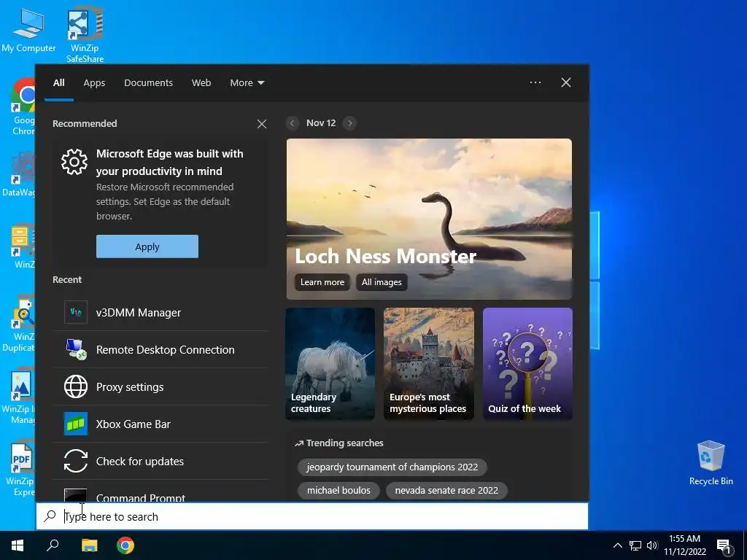The image size is (747, 560).
Task: Dismiss the Recommended section
Action: tap(262, 124)
